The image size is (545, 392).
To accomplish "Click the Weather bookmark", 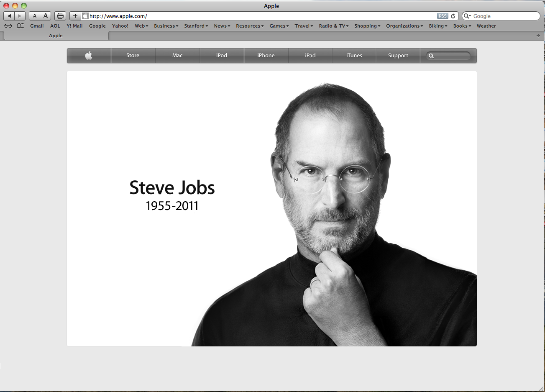I will coord(486,26).
